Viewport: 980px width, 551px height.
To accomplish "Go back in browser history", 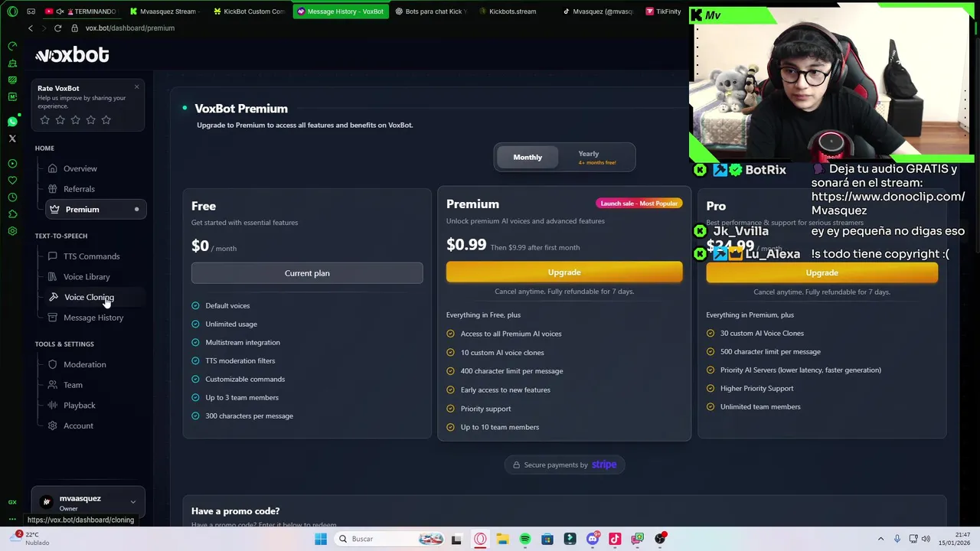I will pyautogui.click(x=31, y=28).
